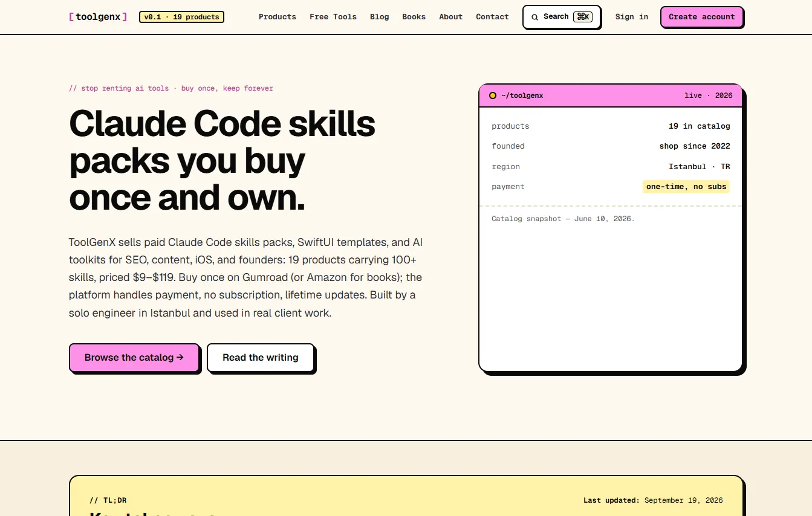The width and height of the screenshot is (812, 516).
Task: Click the yellow dot in the ~/toolgenx card
Action: pos(493,95)
